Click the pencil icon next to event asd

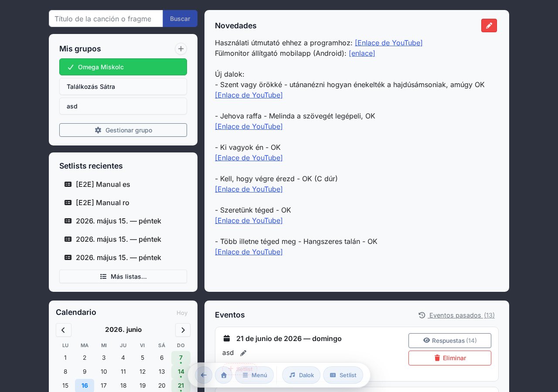click(243, 353)
